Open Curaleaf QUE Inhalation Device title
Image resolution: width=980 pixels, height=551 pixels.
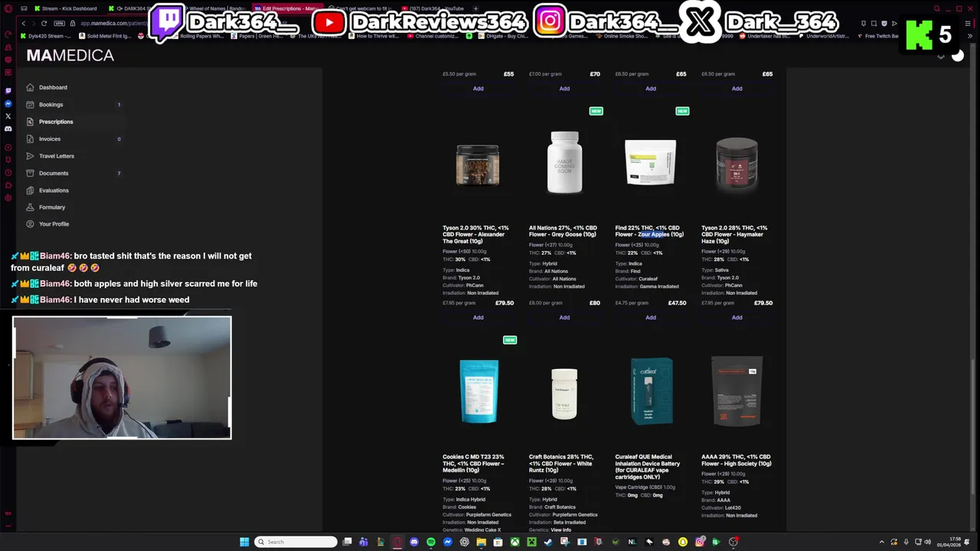[648, 467]
